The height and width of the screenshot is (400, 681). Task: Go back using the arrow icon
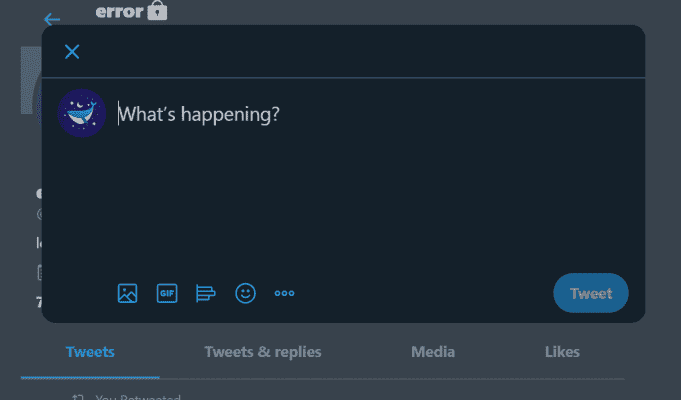tap(52, 19)
